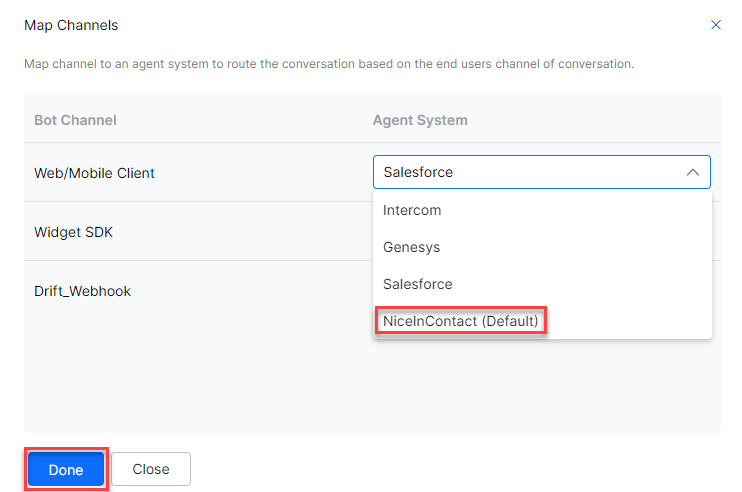Click blank space between title and X icon

coord(400,24)
